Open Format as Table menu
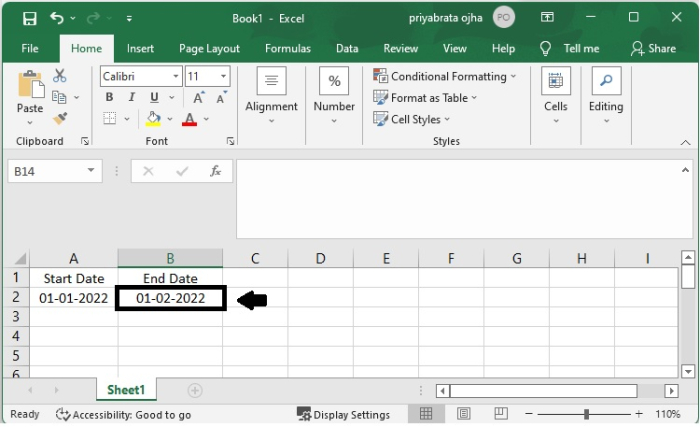 point(425,98)
